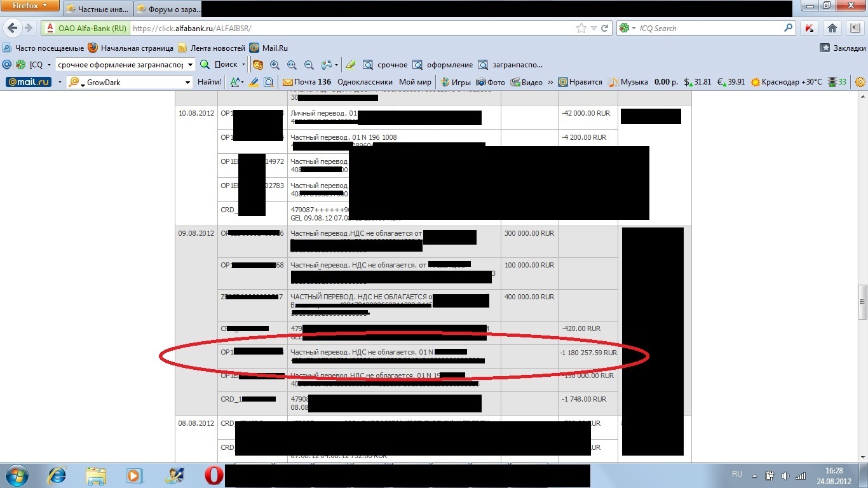Open the URL history dropdown arrow
The image size is (868, 488).
593,28
